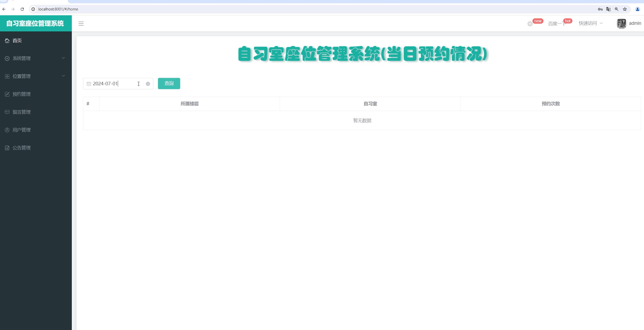Clear the date field with the x icon
Screen dimensions: 644x330
[x=148, y=84]
